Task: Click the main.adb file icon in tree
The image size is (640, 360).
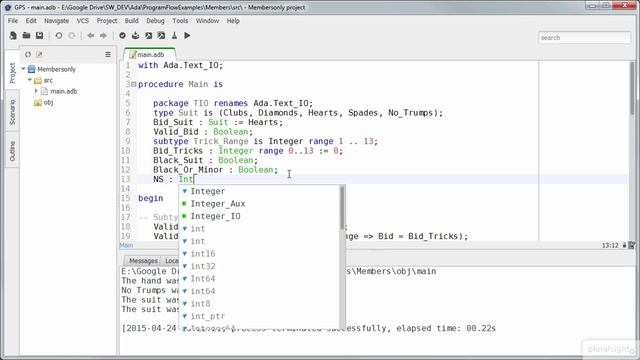Action: click(x=44, y=91)
